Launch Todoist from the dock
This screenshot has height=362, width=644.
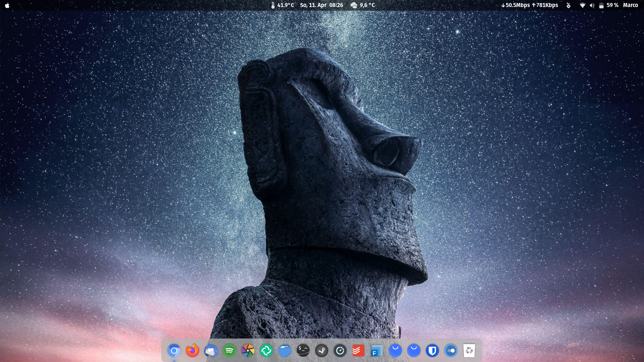359,351
